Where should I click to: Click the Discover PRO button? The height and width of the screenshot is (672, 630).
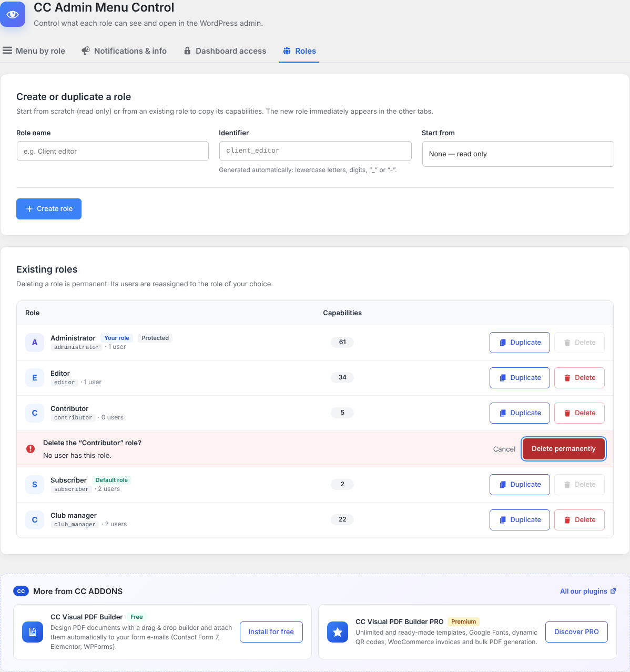click(576, 632)
